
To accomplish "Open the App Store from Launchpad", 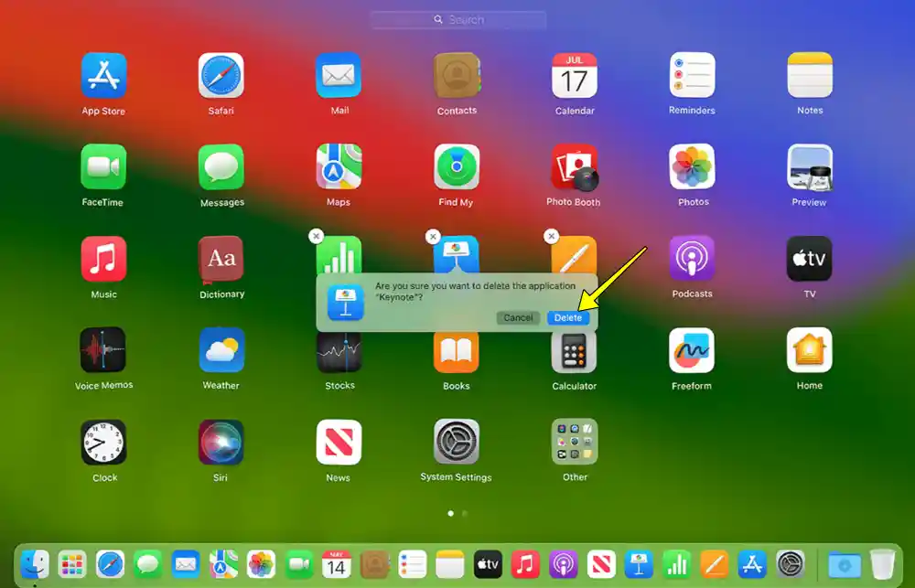I will click(x=103, y=73).
